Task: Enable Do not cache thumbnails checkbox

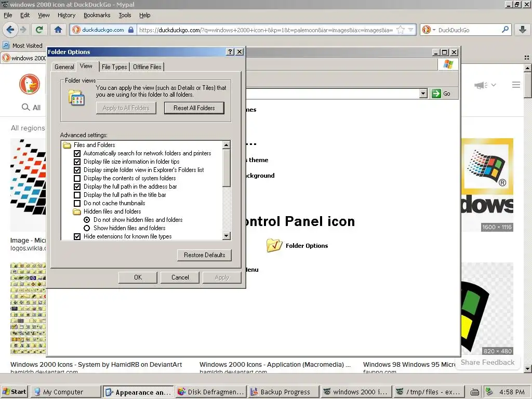Action: (77, 203)
